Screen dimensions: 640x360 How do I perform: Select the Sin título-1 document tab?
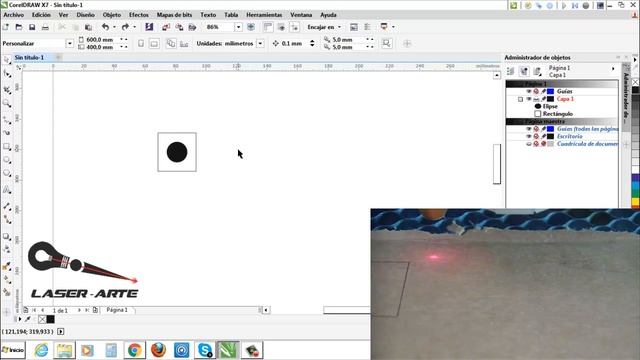point(29,58)
